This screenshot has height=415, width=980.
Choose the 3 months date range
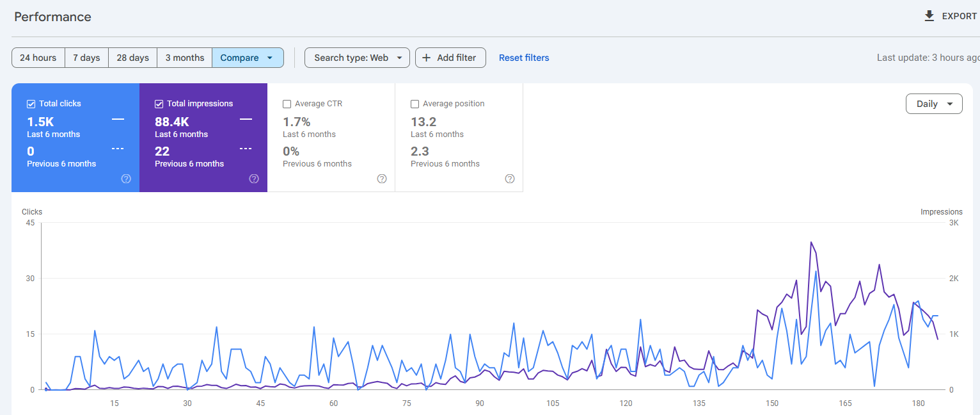click(x=185, y=58)
